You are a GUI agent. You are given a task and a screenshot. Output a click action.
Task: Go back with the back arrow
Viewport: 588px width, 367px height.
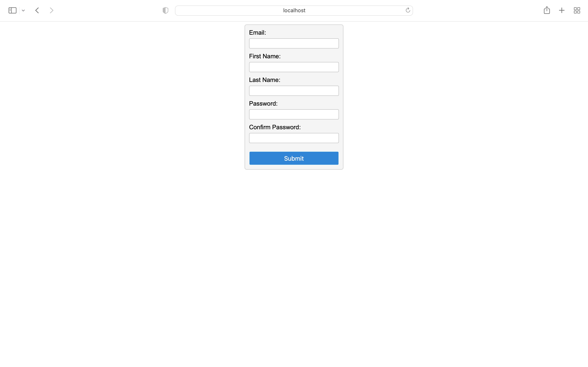(x=37, y=10)
